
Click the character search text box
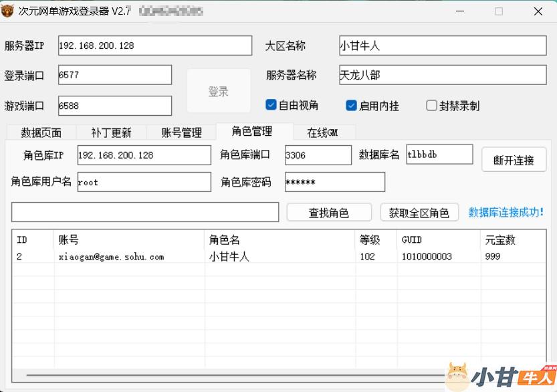pos(145,212)
